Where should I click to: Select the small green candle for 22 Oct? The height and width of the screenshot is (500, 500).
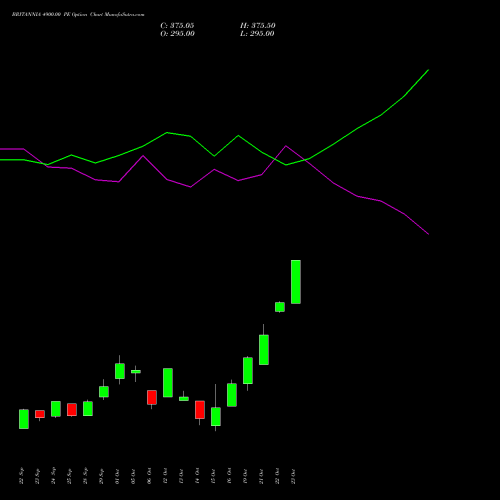(x=280, y=307)
